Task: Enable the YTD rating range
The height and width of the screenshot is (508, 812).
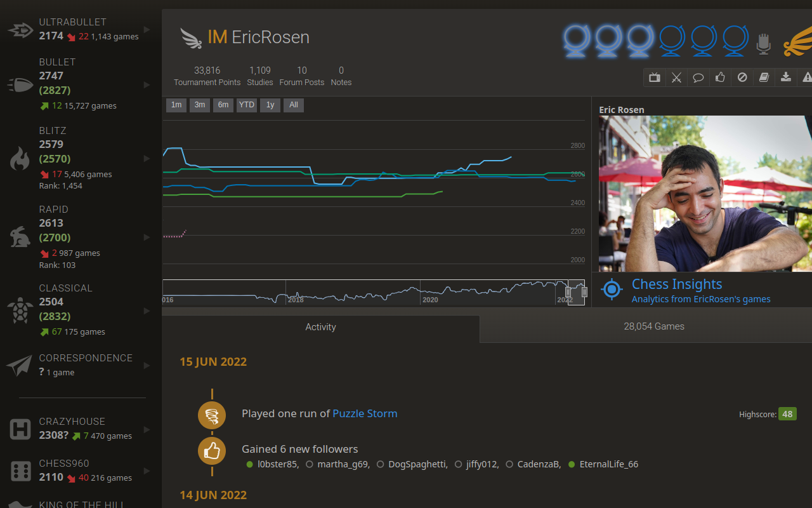Action: (246, 105)
